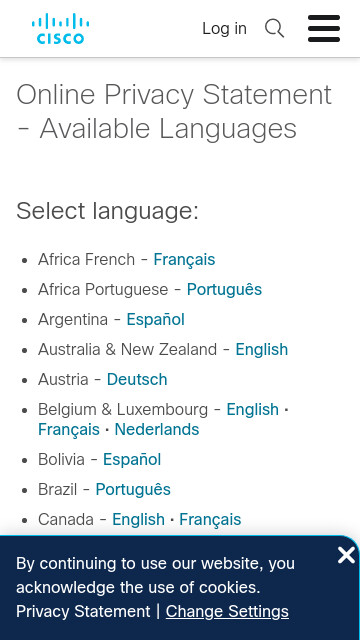Choose English for Belgium & Luxembourg
The width and height of the screenshot is (360, 640).
(x=253, y=409)
